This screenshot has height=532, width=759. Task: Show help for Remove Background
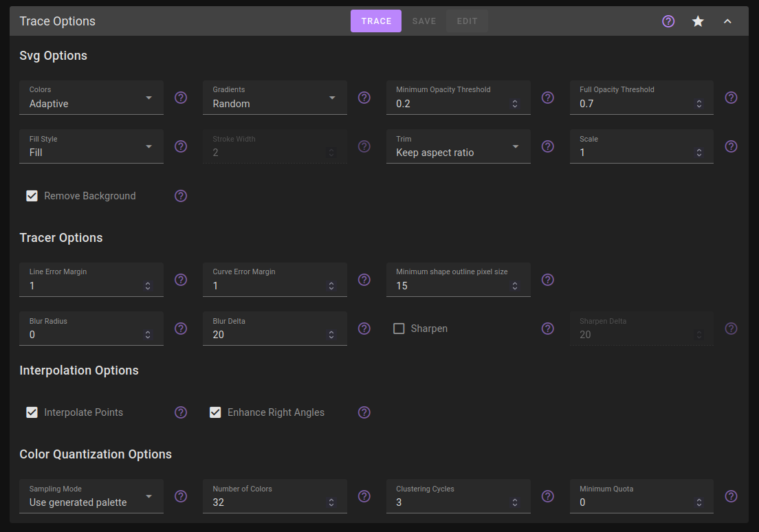[181, 196]
